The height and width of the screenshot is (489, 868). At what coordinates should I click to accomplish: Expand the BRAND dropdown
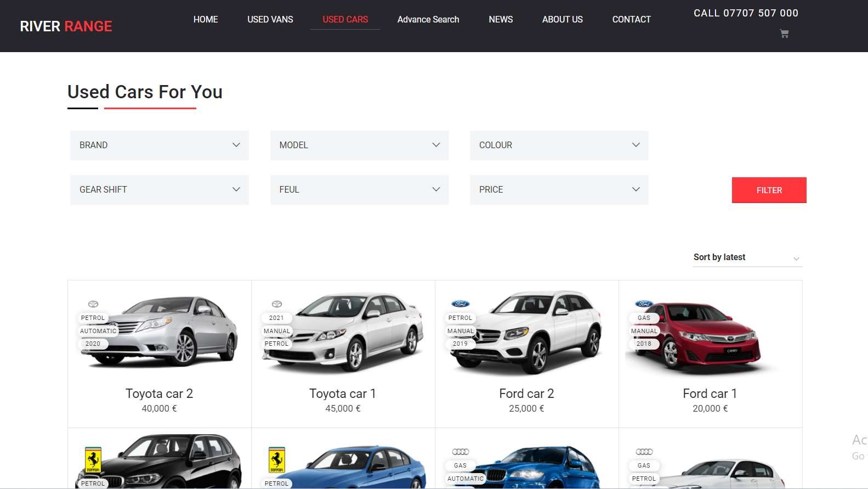coord(160,145)
